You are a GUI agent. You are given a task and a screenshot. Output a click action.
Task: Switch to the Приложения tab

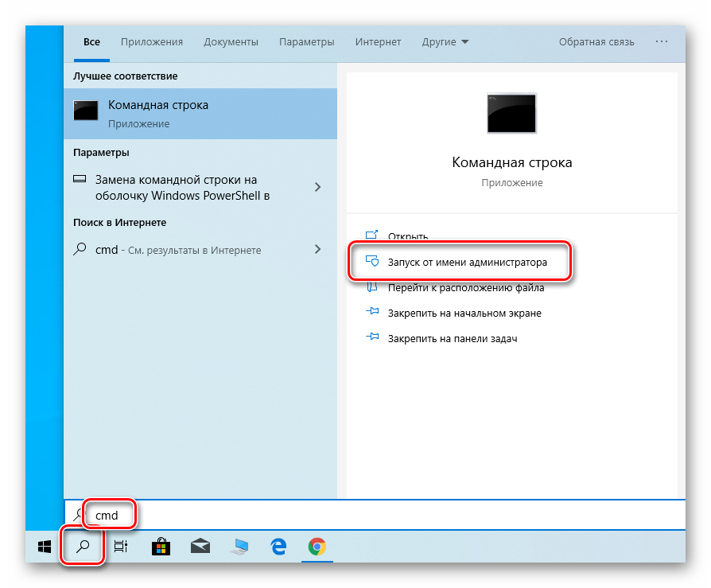click(x=152, y=41)
